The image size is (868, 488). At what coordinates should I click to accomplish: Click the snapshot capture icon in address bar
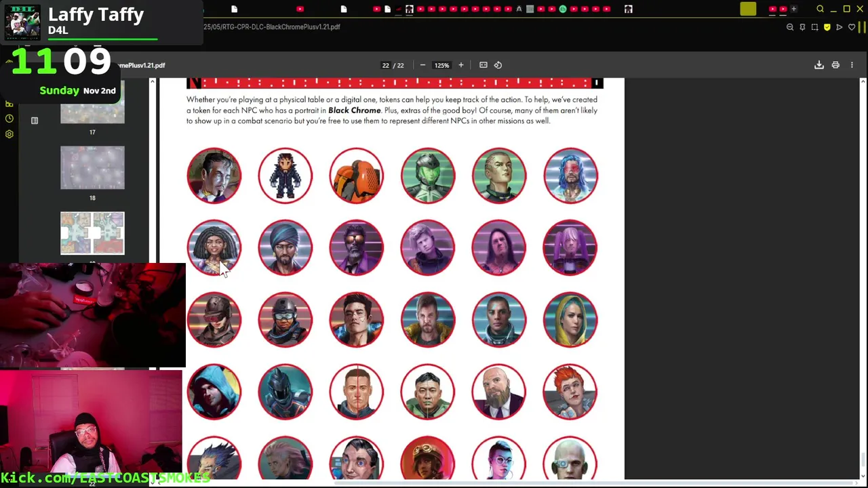814,27
